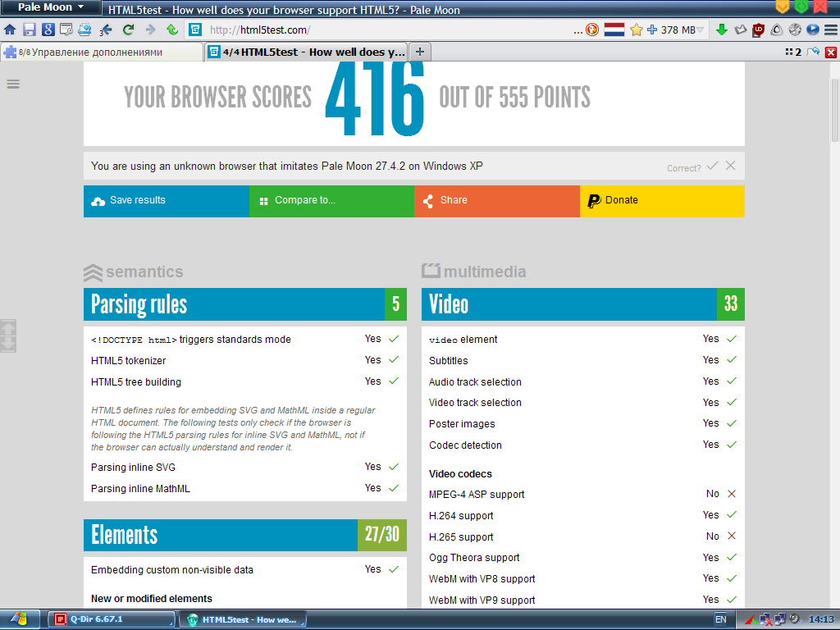Screen dimensions: 840x630
Task: Click the Share button
Action: click(496, 201)
